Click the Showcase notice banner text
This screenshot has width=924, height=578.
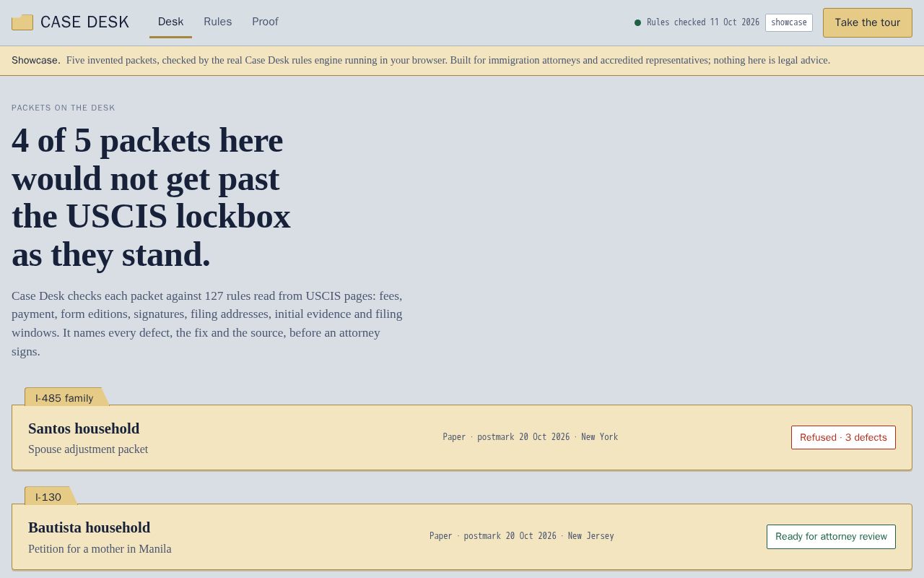(x=421, y=60)
